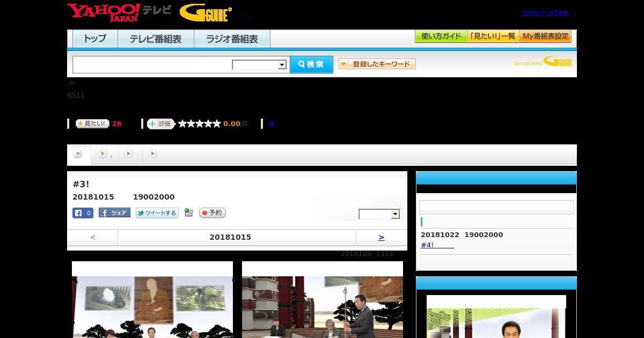Image resolution: width=644 pixels, height=338 pixels.
Task: Click the 20181015 date heading in navigation bar
Action: click(x=230, y=237)
